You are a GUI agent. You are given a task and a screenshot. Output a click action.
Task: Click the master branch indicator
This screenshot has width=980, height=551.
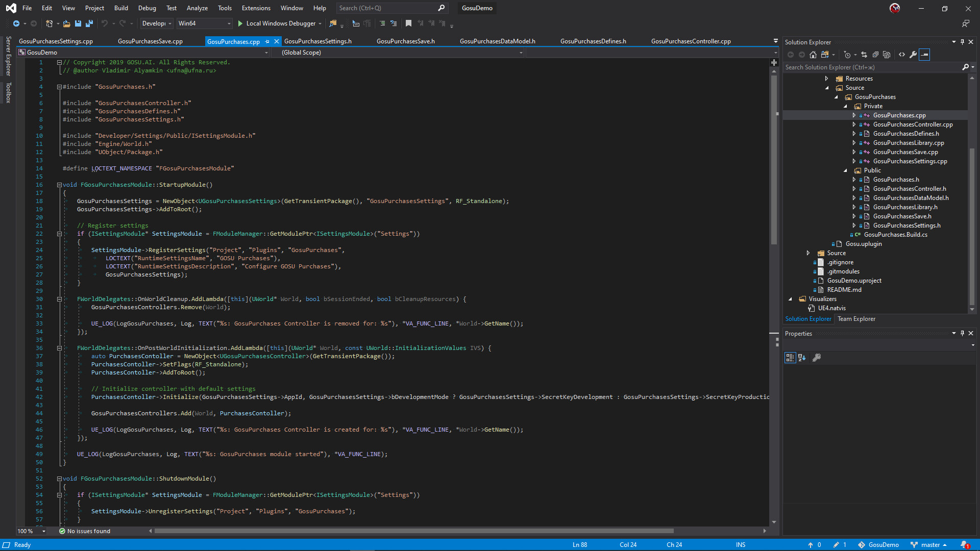[930, 545]
